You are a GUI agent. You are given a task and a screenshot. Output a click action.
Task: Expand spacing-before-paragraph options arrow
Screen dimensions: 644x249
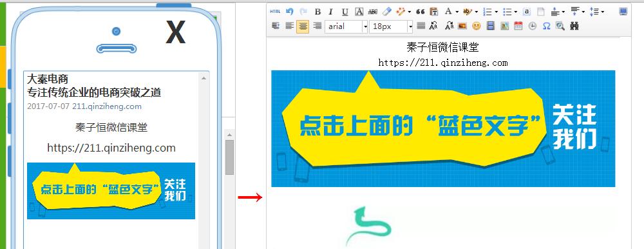click(563, 12)
